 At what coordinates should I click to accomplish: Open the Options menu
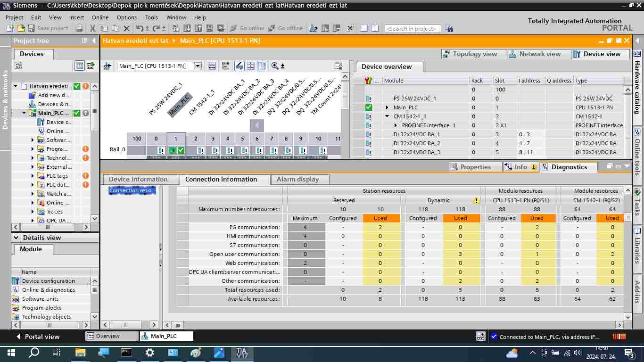[127, 17]
